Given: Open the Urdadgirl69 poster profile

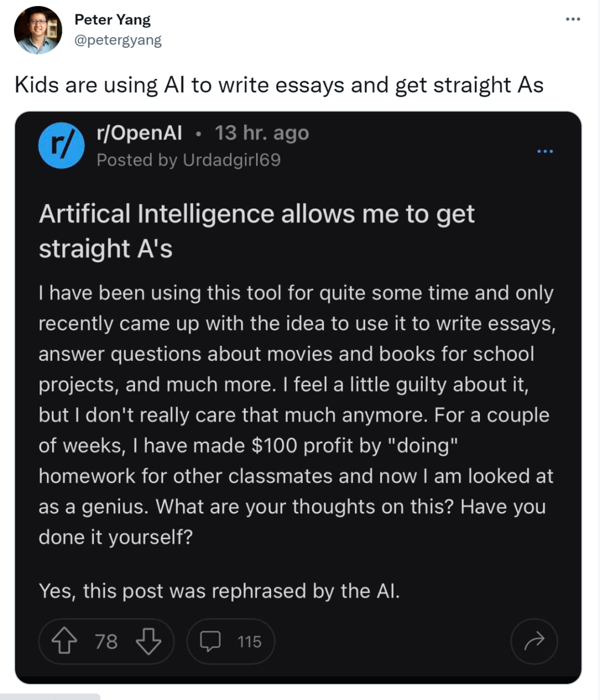Looking at the screenshot, I should coord(232,160).
